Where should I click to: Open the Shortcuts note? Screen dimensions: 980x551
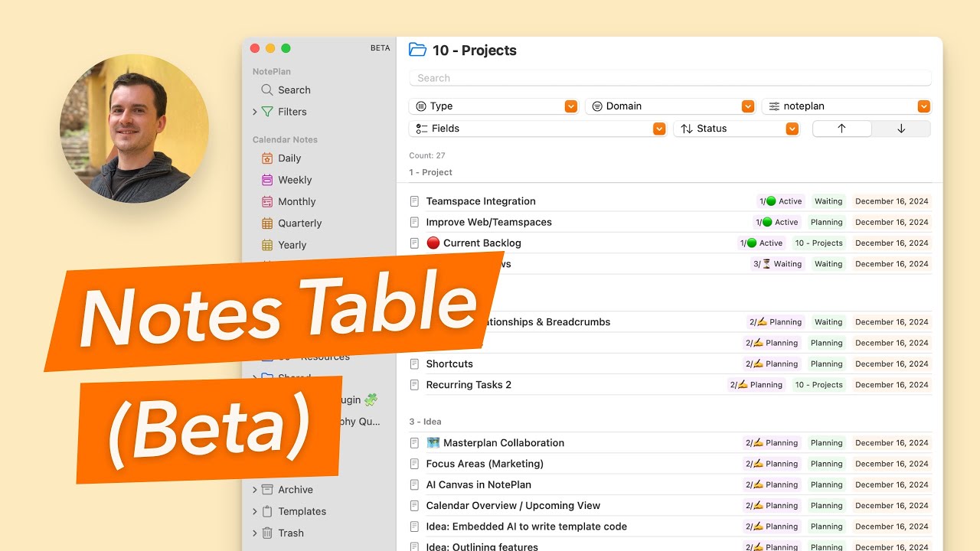click(x=449, y=364)
